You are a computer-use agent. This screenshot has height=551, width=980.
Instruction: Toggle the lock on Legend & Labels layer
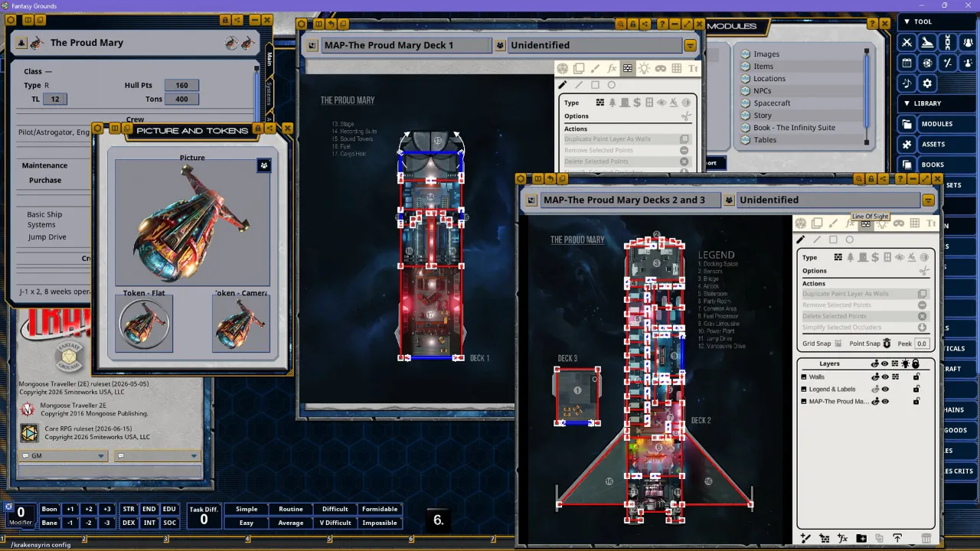pos(916,389)
